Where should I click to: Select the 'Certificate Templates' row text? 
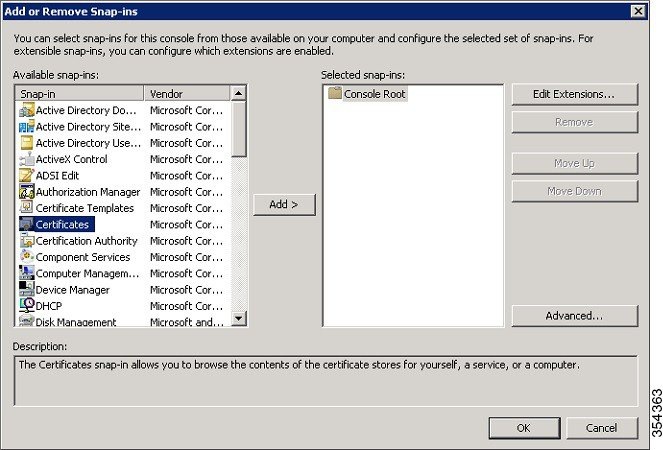85,209
